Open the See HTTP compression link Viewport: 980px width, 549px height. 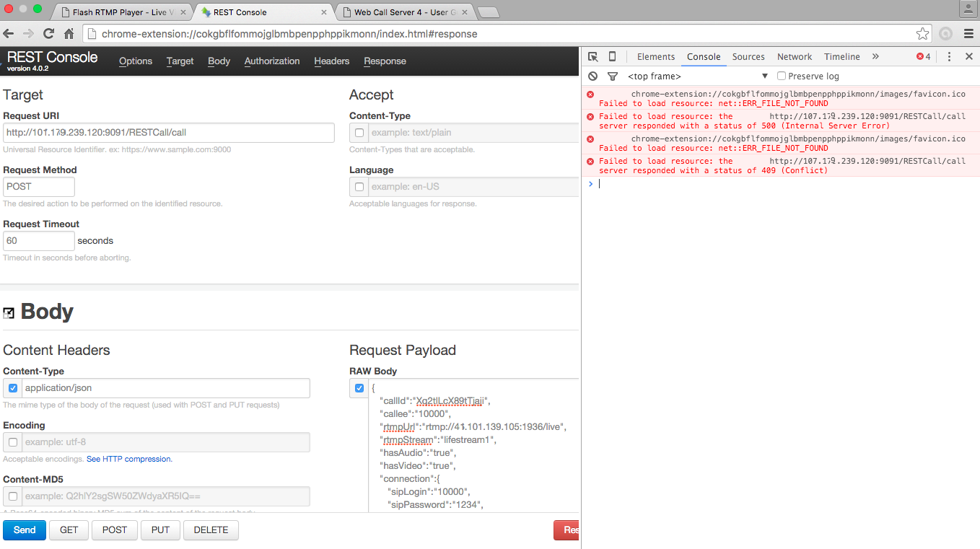coord(129,459)
